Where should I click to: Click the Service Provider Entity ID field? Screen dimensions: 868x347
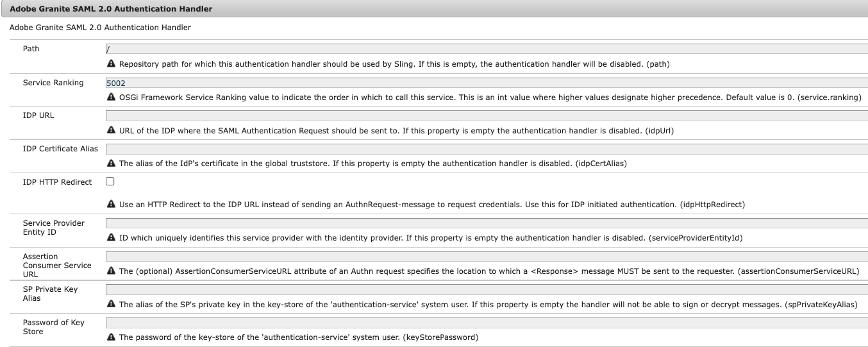click(487, 223)
